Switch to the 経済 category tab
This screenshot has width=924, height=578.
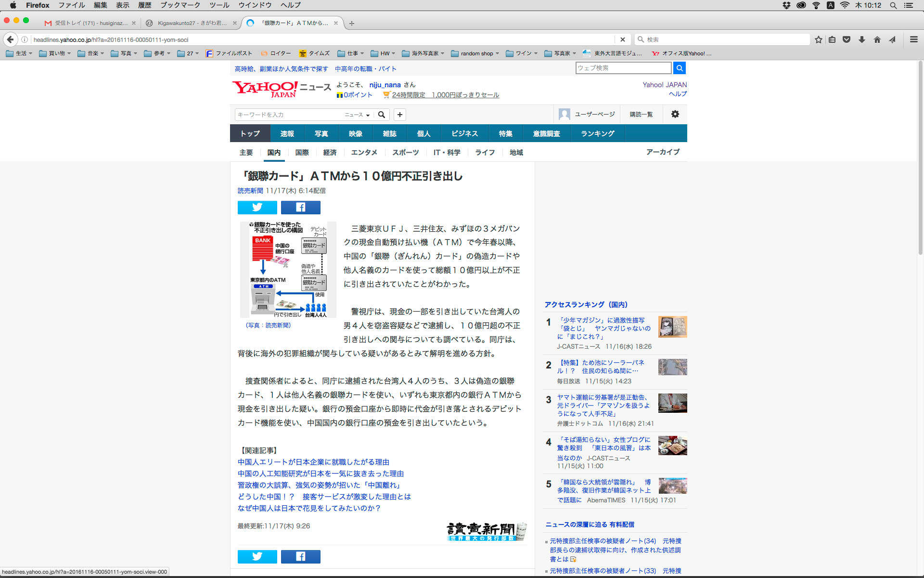coord(330,152)
